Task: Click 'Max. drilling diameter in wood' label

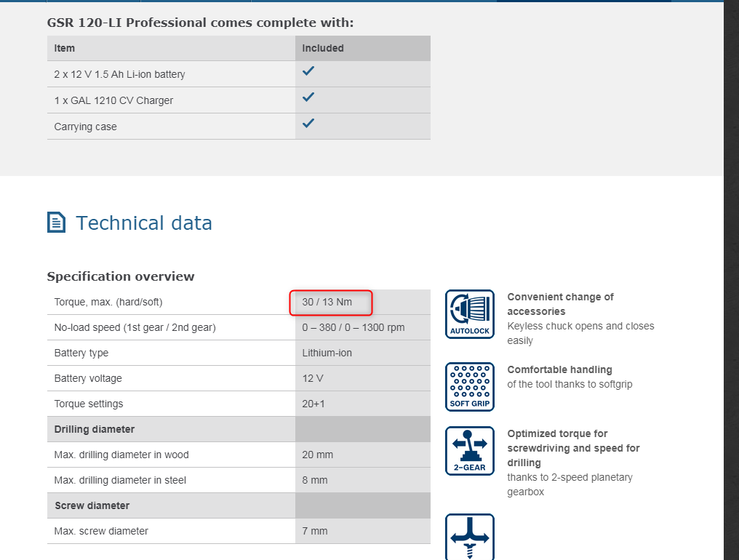Action: 121,455
